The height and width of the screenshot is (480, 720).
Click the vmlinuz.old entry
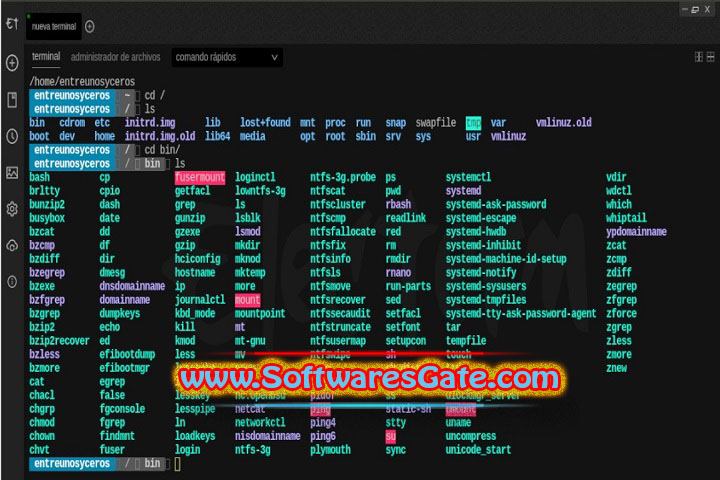(x=564, y=123)
